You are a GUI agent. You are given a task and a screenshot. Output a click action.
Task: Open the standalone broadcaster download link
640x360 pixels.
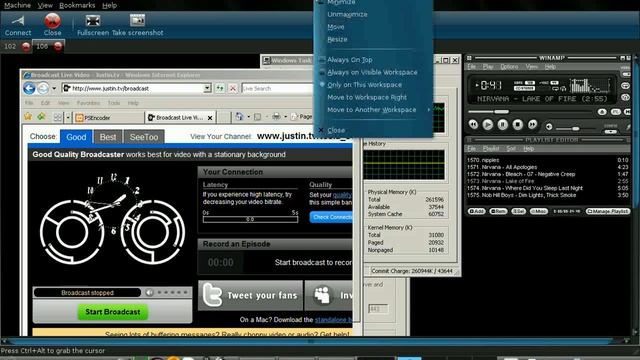333,320
